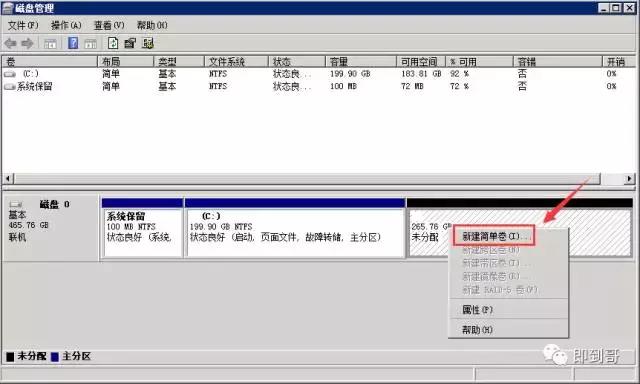The width and height of the screenshot is (640, 384).
Task: Select the (C:) row in volume list
Action: (x=318, y=74)
